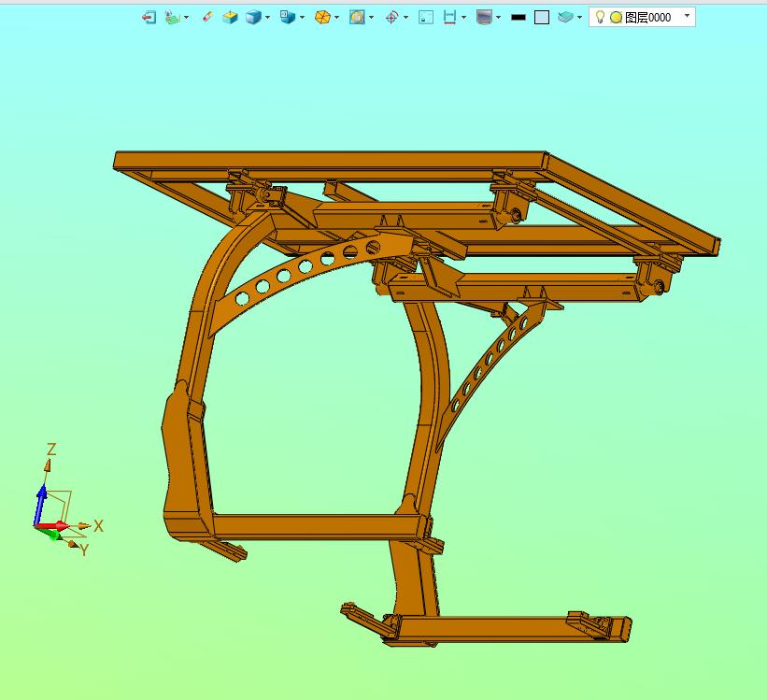Click the square window layout icon
Screen dimensions: 767x700
426,18
